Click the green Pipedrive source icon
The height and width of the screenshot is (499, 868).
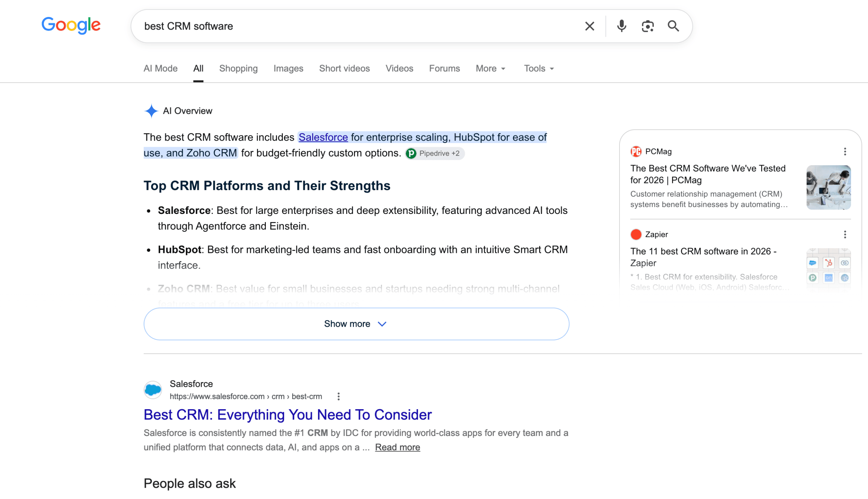(411, 154)
